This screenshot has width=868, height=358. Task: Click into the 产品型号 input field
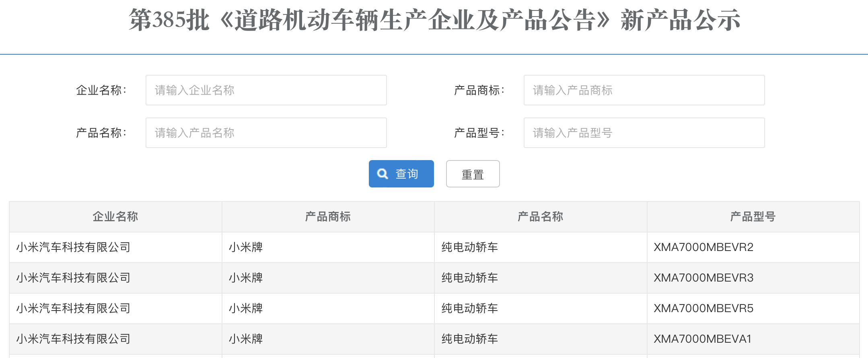[x=644, y=133]
